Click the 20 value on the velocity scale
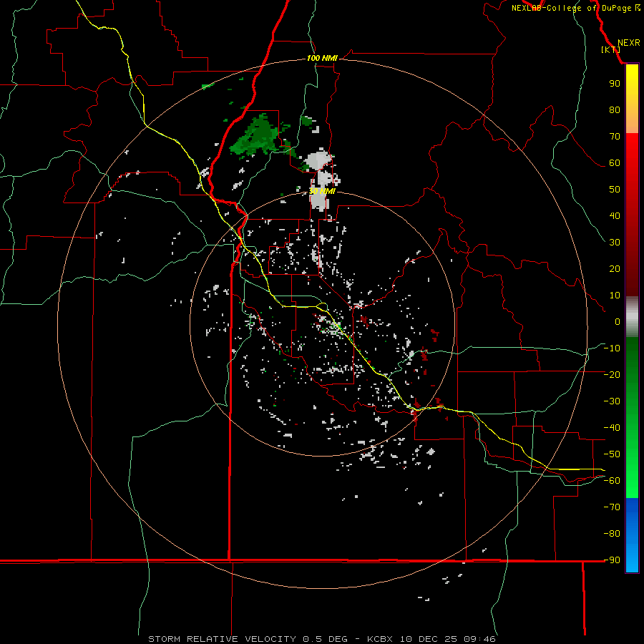644x644 pixels. coord(615,268)
